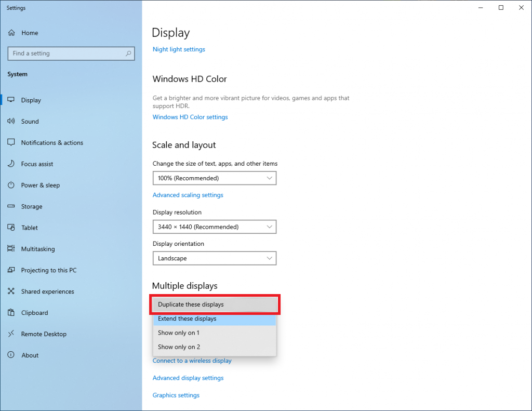Click the Home house icon
This screenshot has height=411, width=532.
(x=11, y=33)
